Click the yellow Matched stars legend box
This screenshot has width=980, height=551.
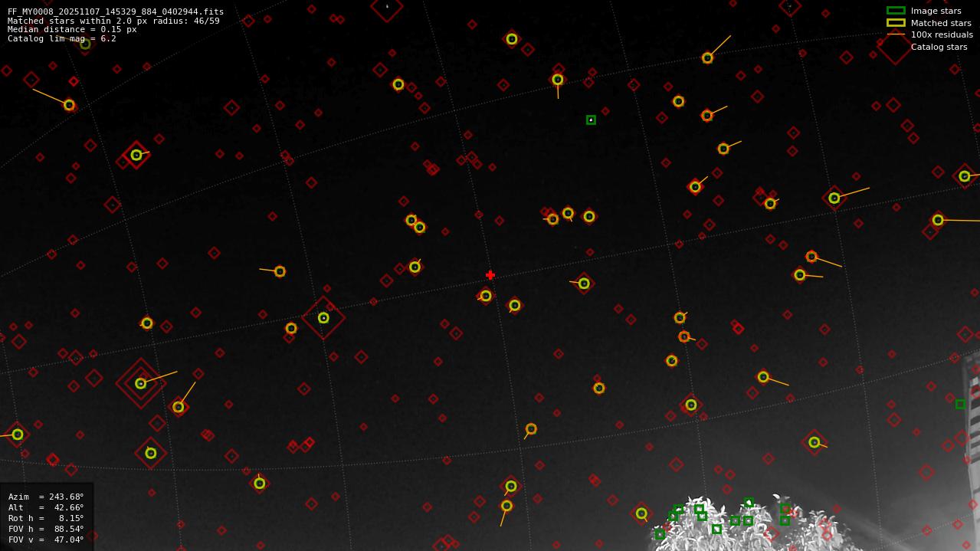click(x=896, y=22)
